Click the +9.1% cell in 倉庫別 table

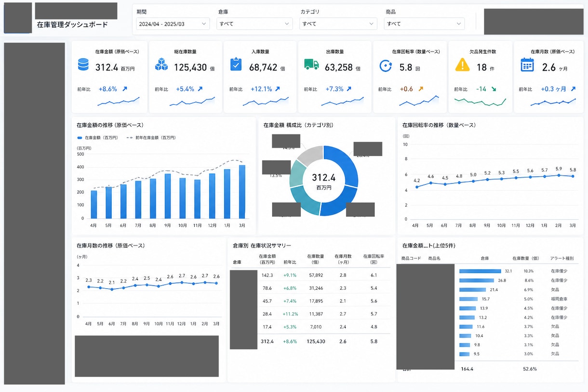[290, 275]
